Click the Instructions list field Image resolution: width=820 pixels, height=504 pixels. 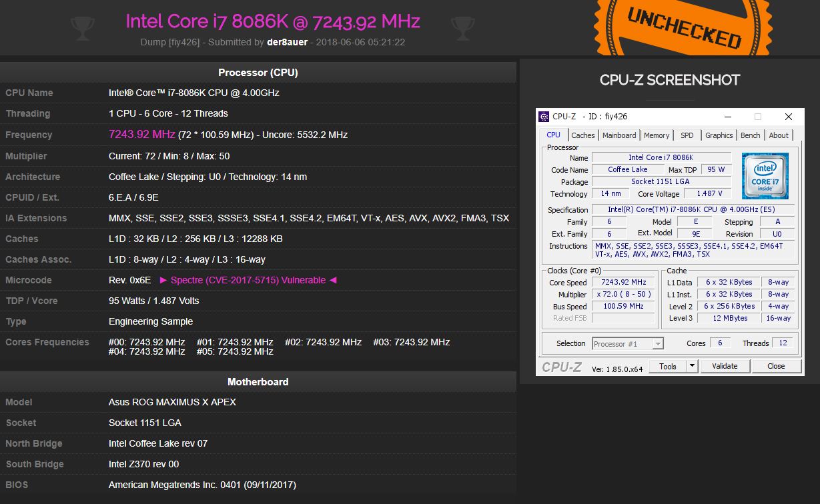(693, 250)
